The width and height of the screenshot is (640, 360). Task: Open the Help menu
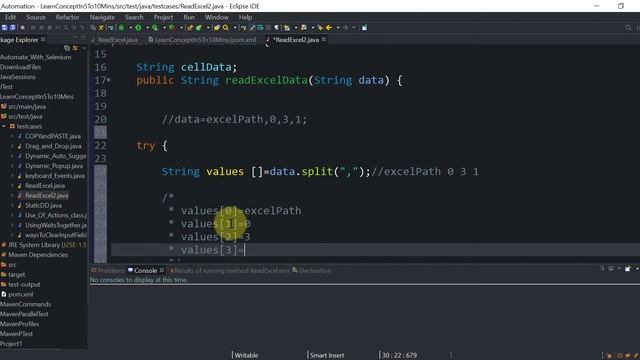click(245, 17)
